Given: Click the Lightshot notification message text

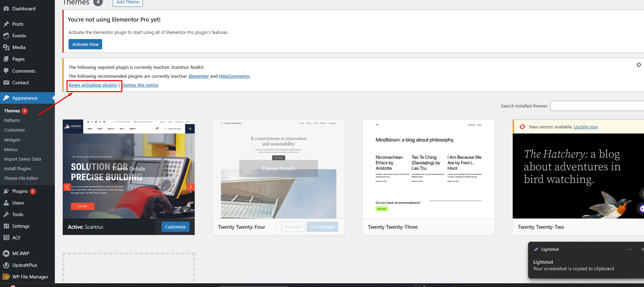Looking at the screenshot, I should click(573, 269).
